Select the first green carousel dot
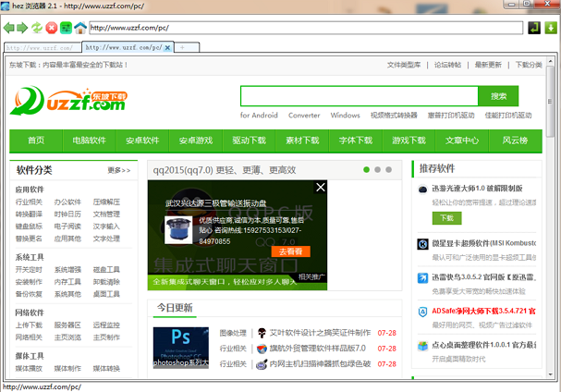 [x=366, y=170]
